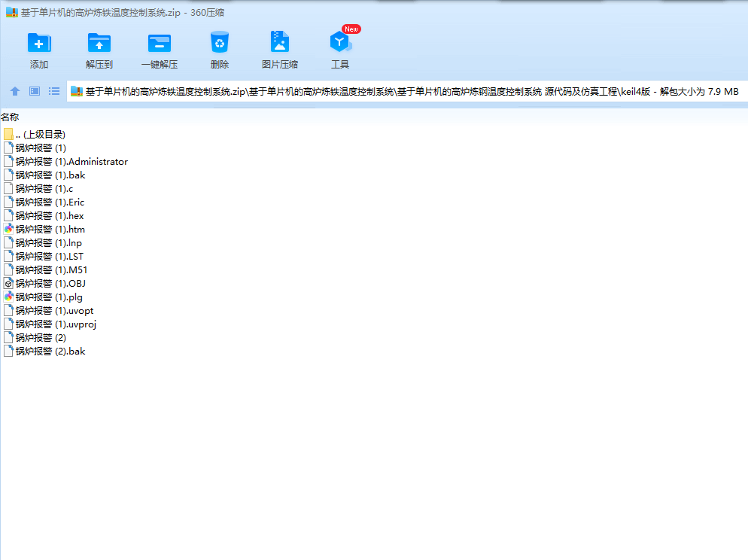
Task: Select the file 锅炉报警 (1).plg
Action: tap(42, 297)
